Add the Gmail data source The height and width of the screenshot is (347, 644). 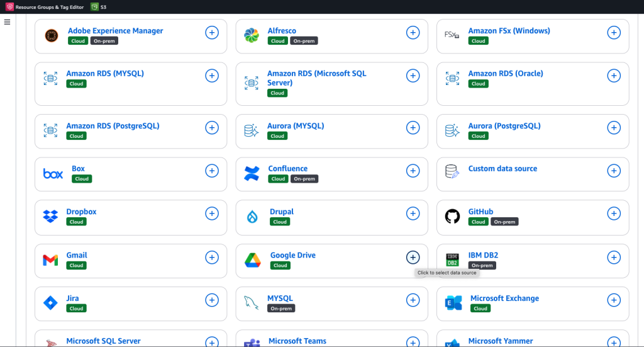tap(212, 258)
